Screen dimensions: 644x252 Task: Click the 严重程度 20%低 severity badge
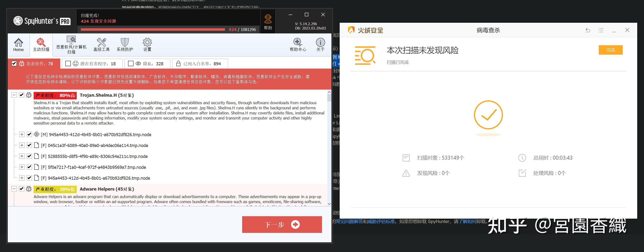(55, 189)
